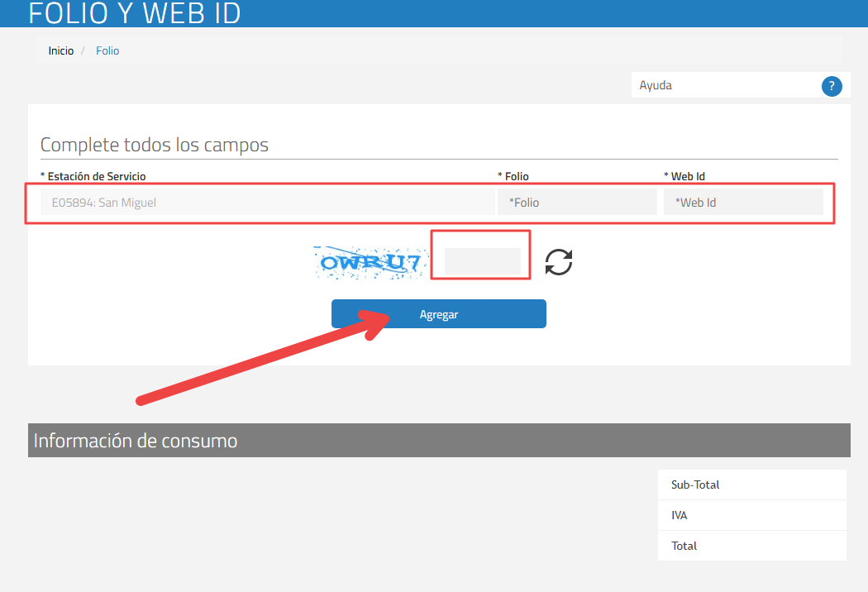Viewport: 868px width, 592px height.
Task: Click the Agregar button
Action: (x=438, y=314)
